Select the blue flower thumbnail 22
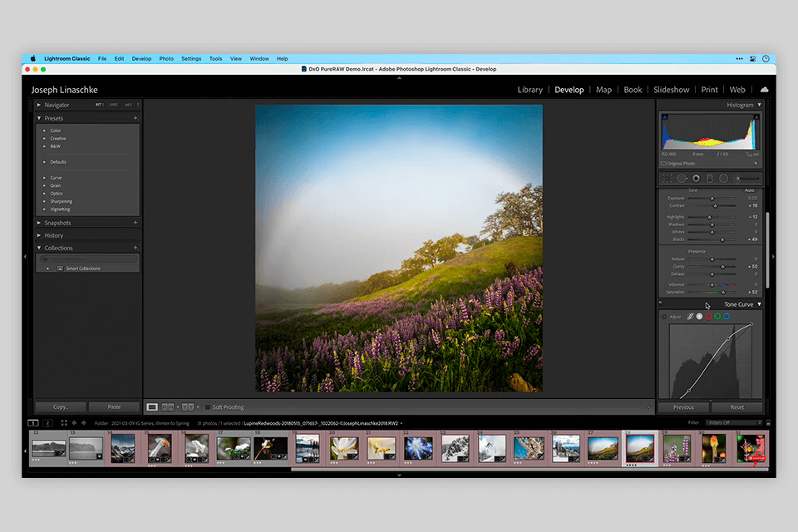Screen dimensions: 798x532 pos(418,448)
